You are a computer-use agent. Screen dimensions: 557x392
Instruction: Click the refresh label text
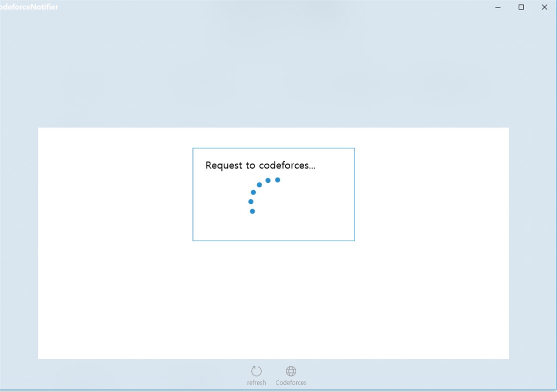(x=256, y=383)
